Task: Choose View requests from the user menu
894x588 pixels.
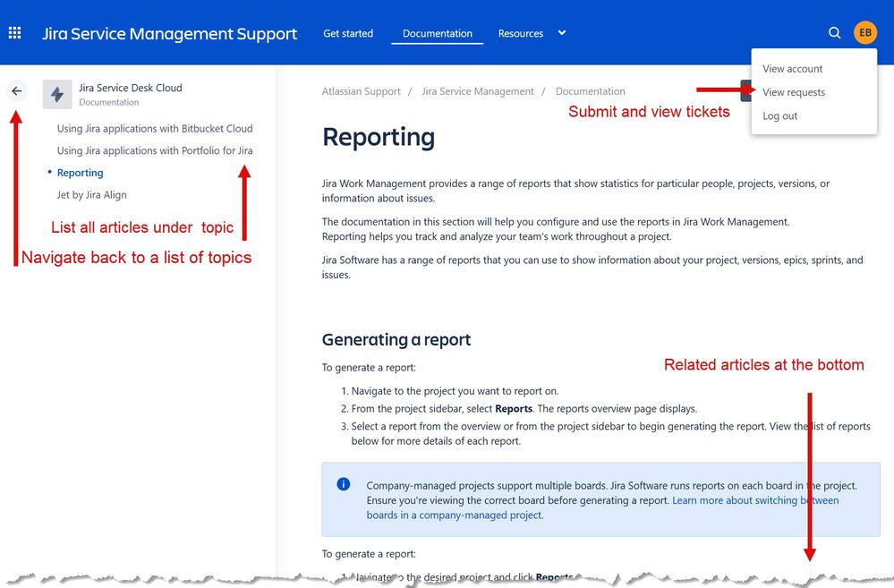Action: (794, 92)
